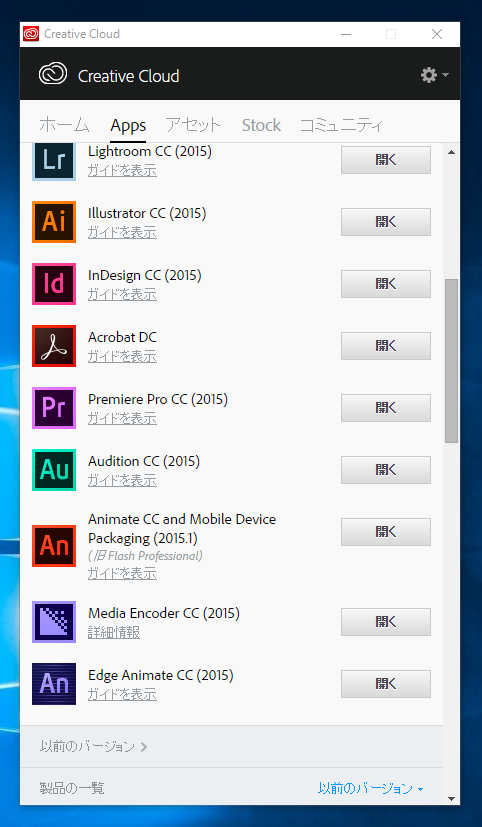This screenshot has width=482, height=827.
Task: Click the 旧 Flash Professional note text
Action: 146,556
